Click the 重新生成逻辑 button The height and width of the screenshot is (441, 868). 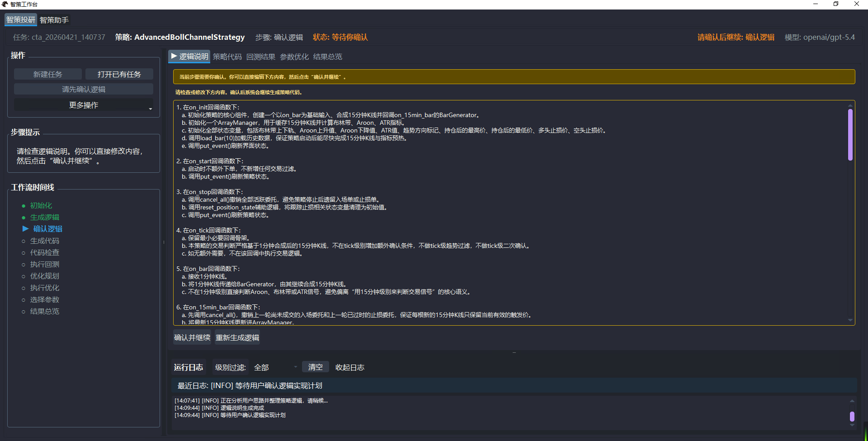point(237,337)
